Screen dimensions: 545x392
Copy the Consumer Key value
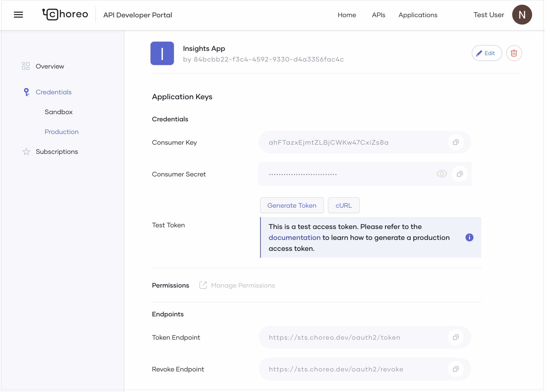(456, 142)
